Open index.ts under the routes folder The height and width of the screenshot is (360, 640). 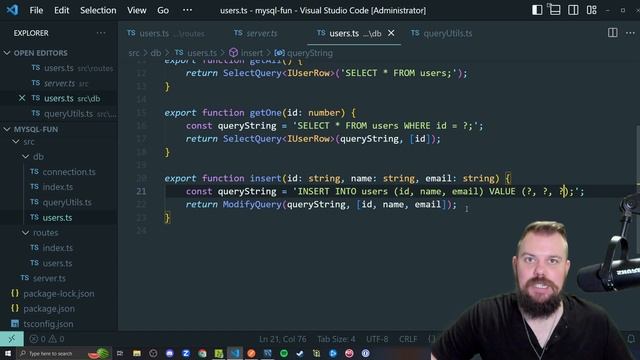click(58, 248)
